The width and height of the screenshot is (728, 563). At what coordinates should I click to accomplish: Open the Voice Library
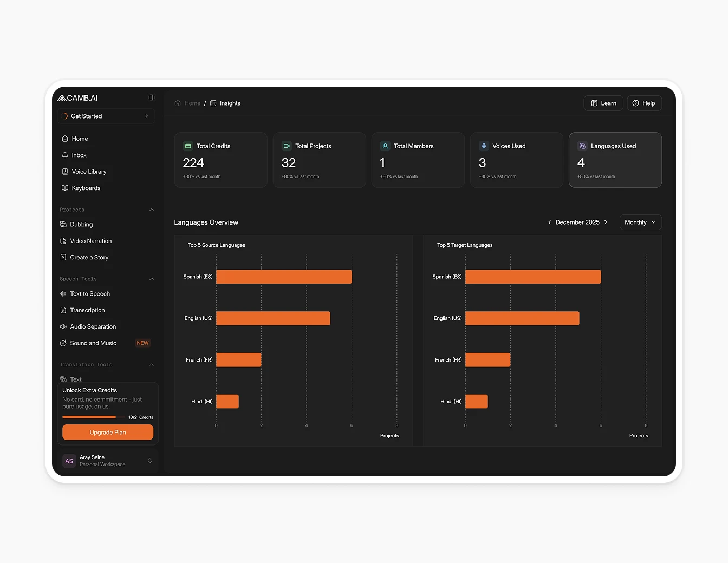(x=89, y=171)
